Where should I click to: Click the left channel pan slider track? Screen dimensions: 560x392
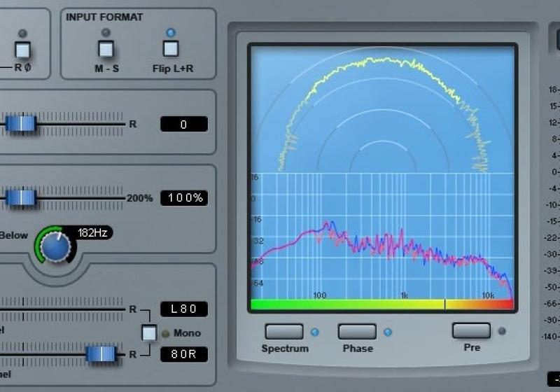click(x=62, y=309)
